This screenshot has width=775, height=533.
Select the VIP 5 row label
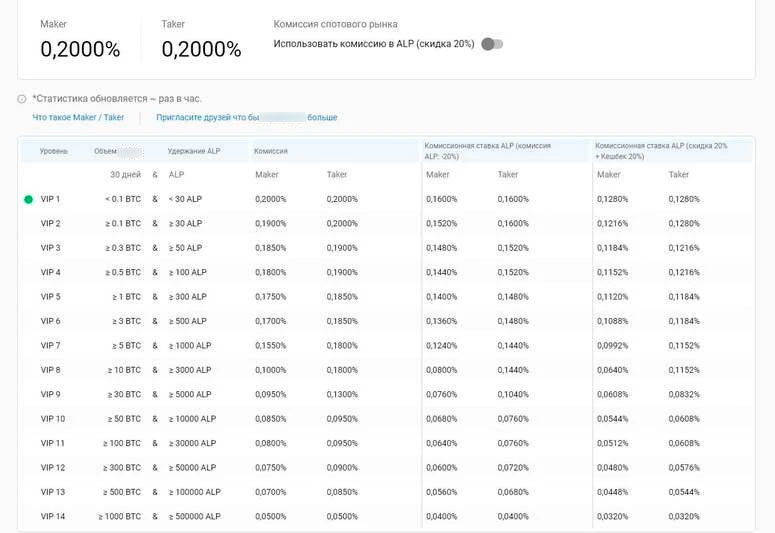pos(51,297)
